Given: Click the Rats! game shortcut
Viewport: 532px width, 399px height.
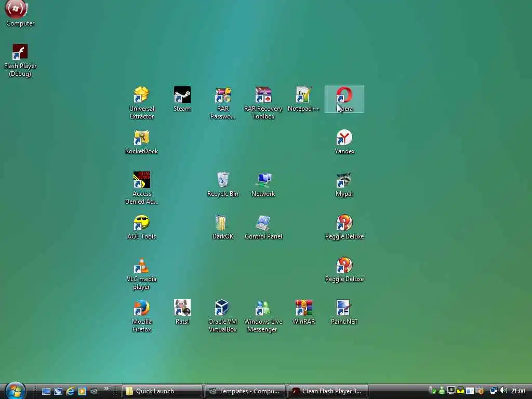Looking at the screenshot, I should tap(182, 312).
